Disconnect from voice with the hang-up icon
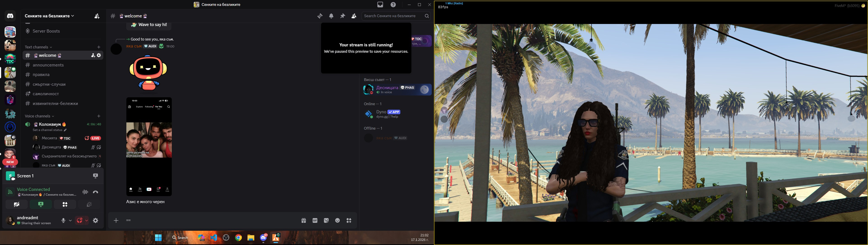The image size is (868, 245). (96, 192)
